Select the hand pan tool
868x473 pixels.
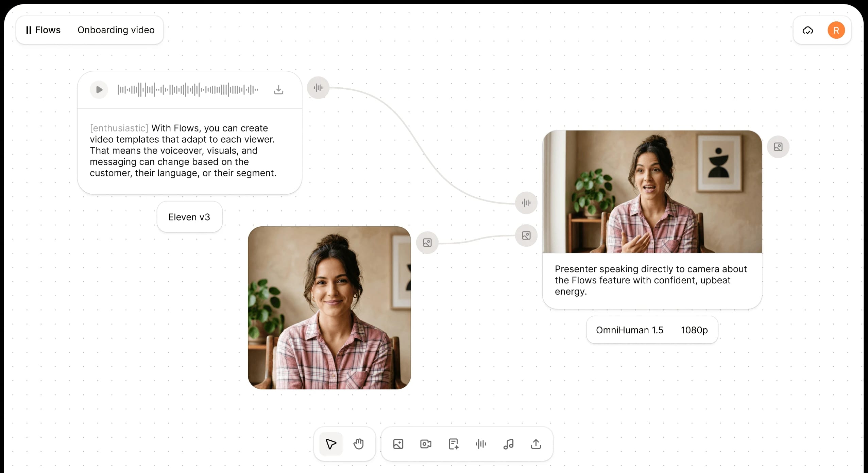click(359, 443)
